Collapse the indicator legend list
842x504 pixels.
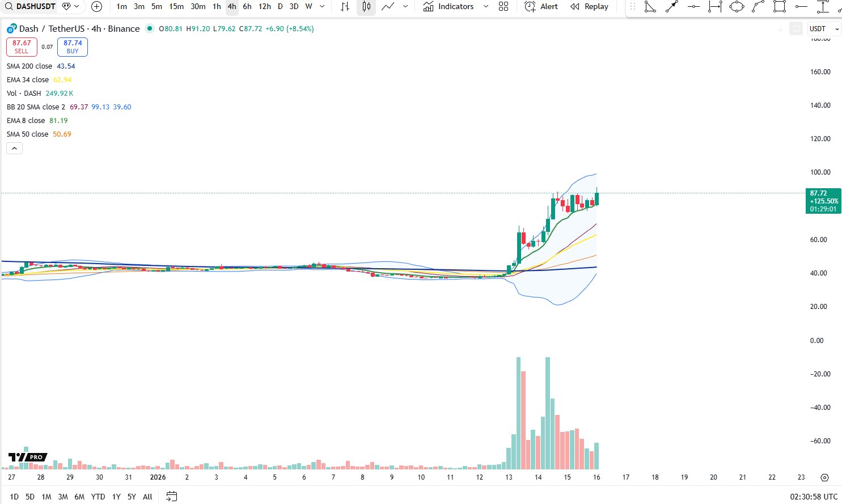point(14,149)
